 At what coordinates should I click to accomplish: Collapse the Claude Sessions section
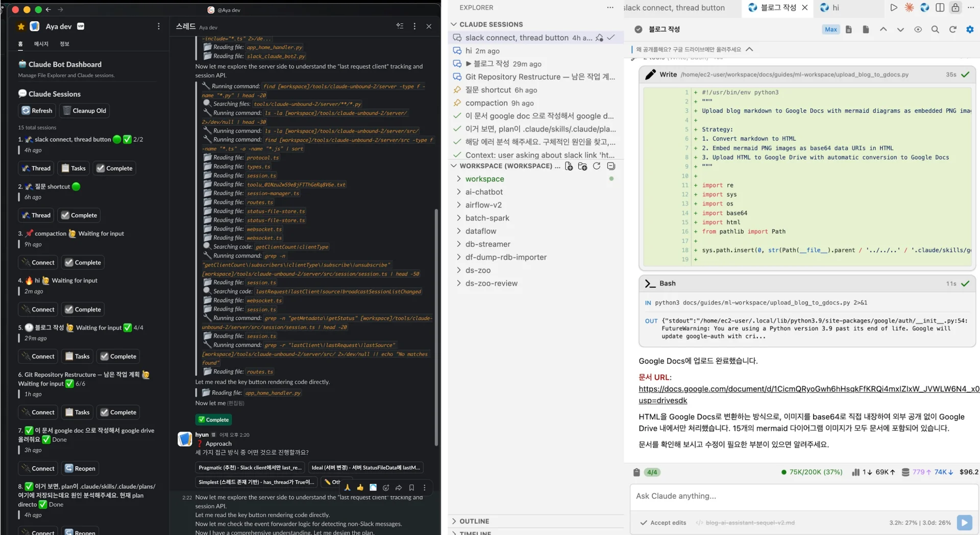tap(454, 24)
